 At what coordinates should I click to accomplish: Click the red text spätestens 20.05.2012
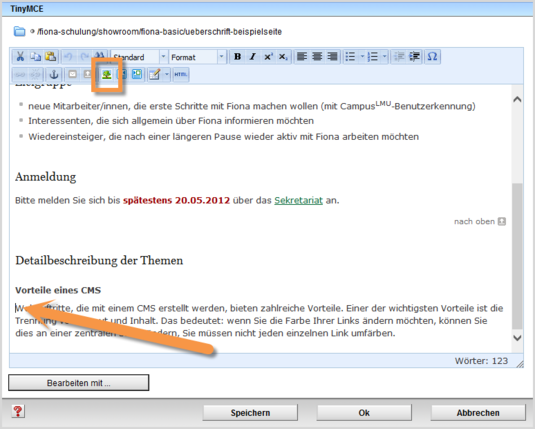click(176, 200)
